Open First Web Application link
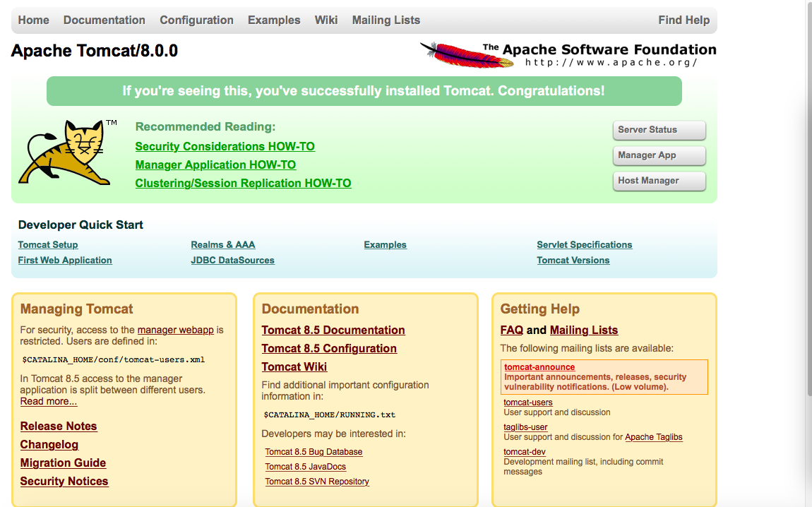Screen dimensions: 812x507 click(x=65, y=261)
